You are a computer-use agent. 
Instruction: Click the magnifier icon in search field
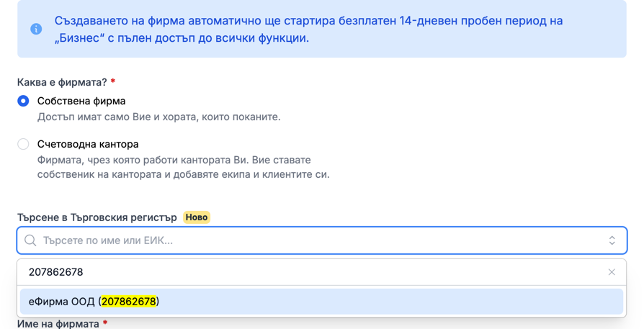pyautogui.click(x=30, y=240)
